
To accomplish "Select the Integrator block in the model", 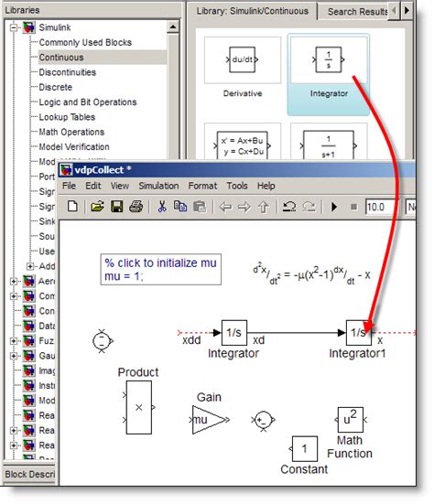I will coord(234,333).
